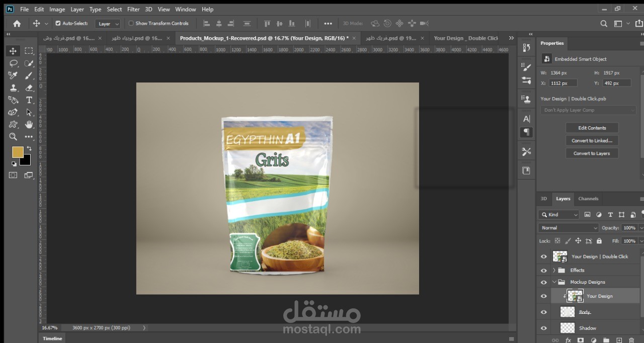This screenshot has width=644, height=343.
Task: Create a new group folder
Action: pos(606,340)
